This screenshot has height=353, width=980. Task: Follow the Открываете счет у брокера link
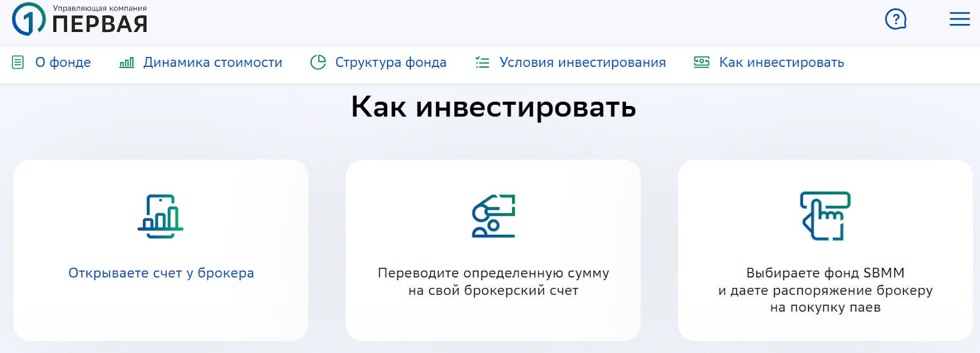click(x=161, y=273)
